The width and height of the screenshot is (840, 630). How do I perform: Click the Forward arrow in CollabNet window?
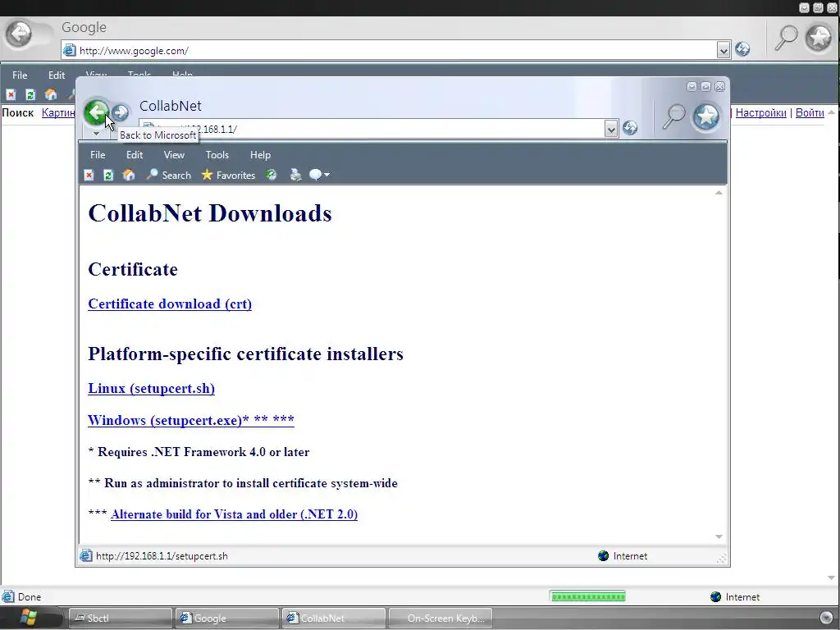(121, 112)
